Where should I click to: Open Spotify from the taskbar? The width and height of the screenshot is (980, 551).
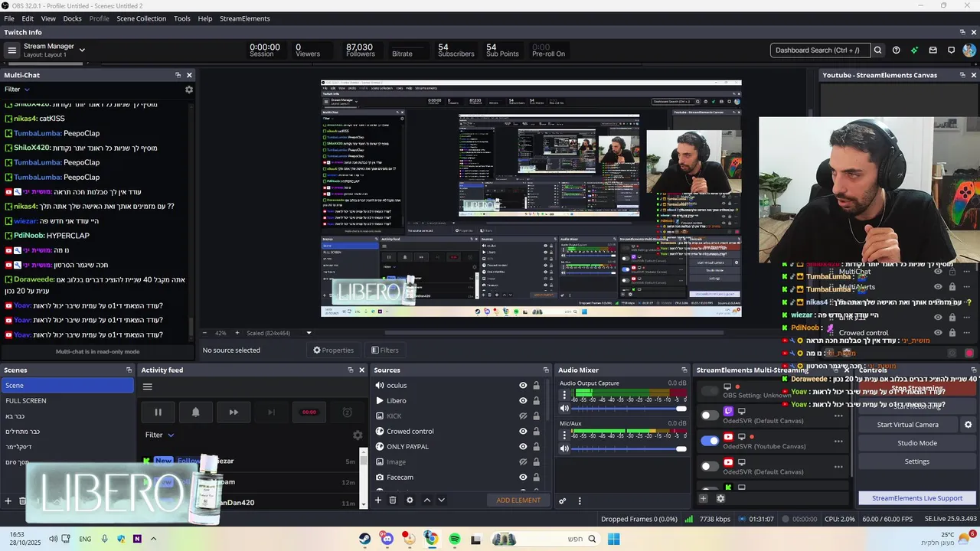(x=455, y=539)
